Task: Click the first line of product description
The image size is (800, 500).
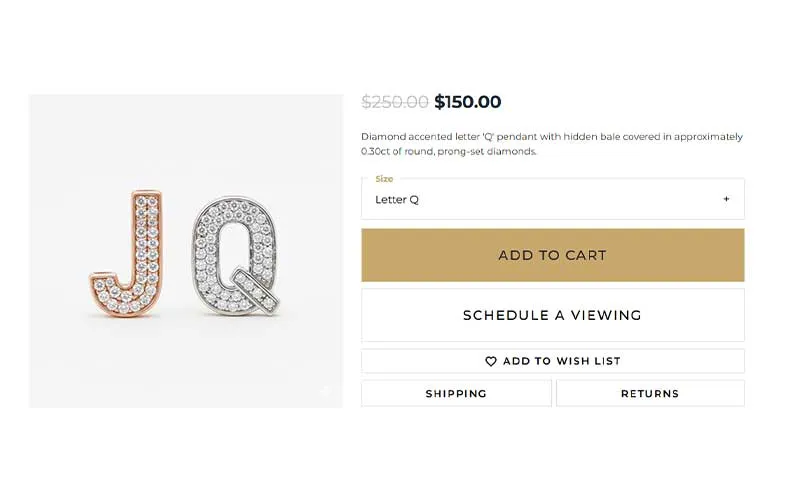Action: (x=552, y=137)
